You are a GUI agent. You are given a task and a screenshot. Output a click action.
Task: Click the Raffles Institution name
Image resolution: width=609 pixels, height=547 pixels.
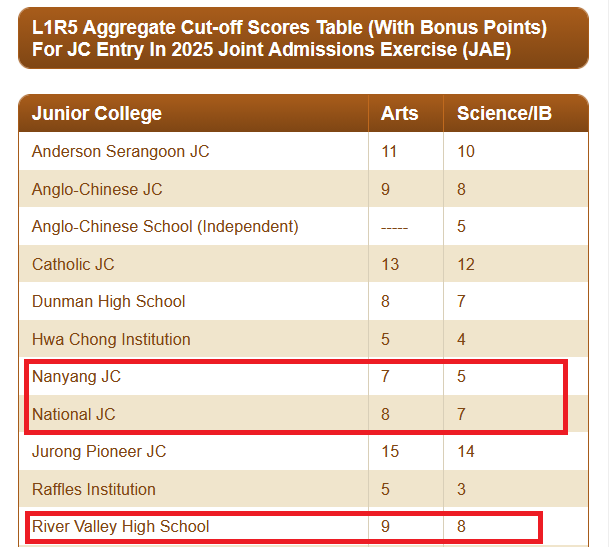(x=94, y=489)
